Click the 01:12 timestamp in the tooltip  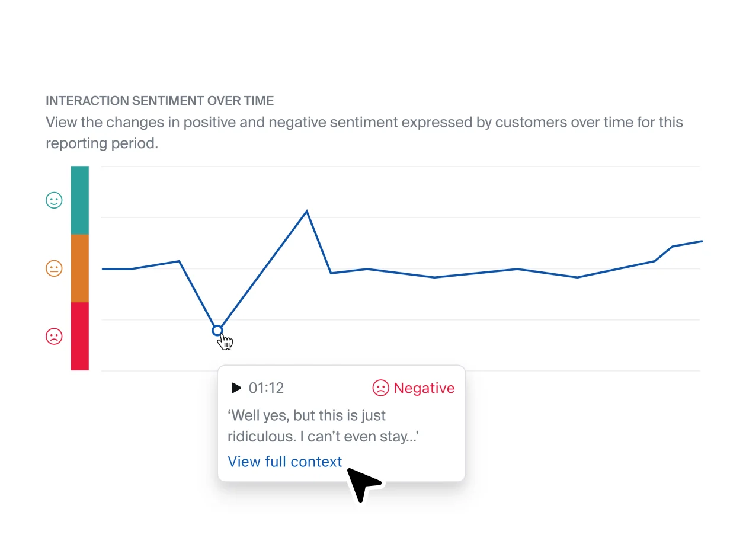coord(266,388)
